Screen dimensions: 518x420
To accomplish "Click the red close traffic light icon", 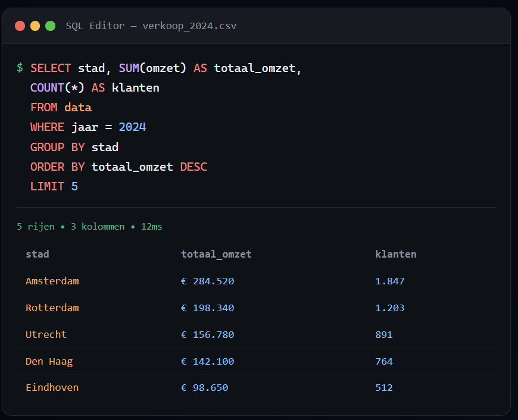I will [x=18, y=26].
